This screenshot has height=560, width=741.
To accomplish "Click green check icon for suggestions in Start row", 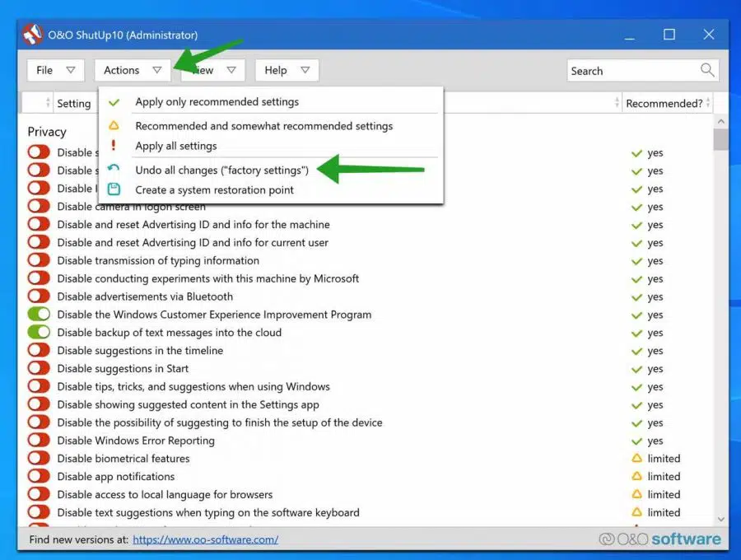I will coord(636,369).
